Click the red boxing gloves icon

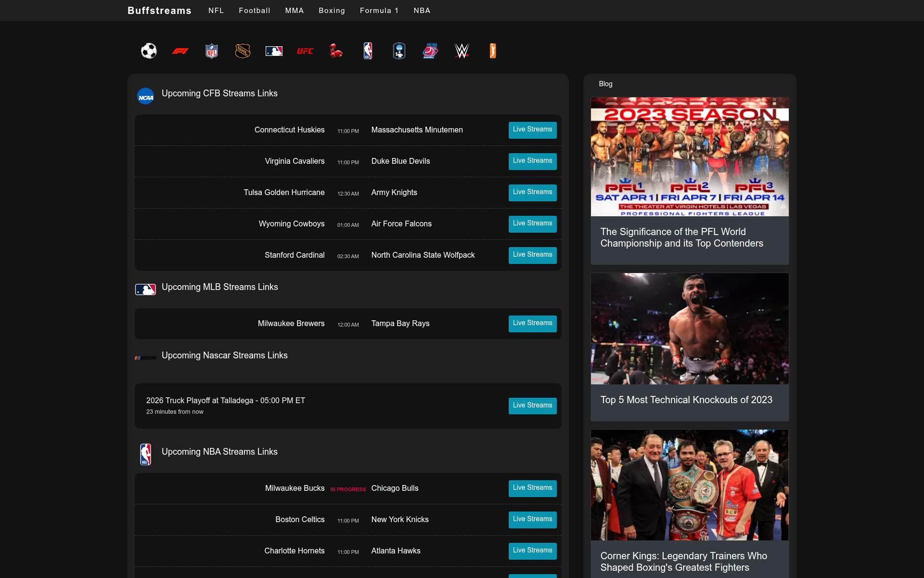pos(336,51)
